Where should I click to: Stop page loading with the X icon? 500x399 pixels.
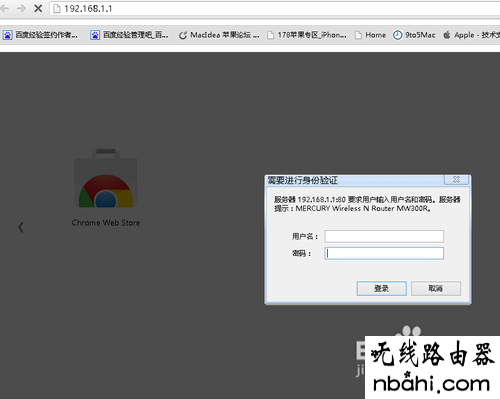(x=38, y=8)
